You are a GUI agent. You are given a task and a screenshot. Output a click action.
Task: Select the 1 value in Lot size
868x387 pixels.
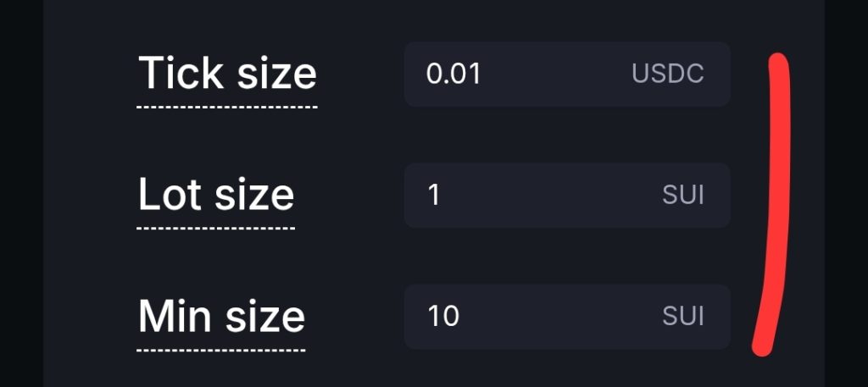434,196
